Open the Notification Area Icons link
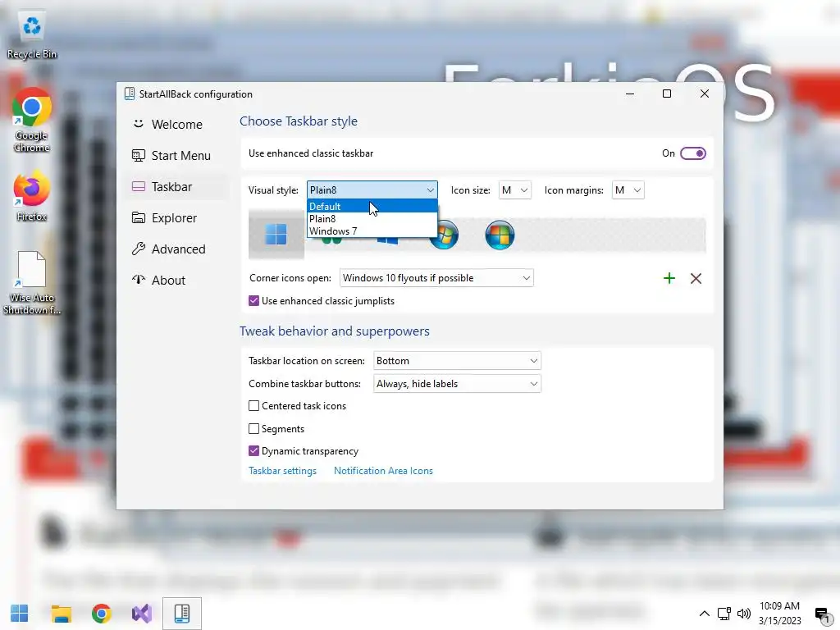Viewport: 840px width, 630px height. (x=383, y=471)
